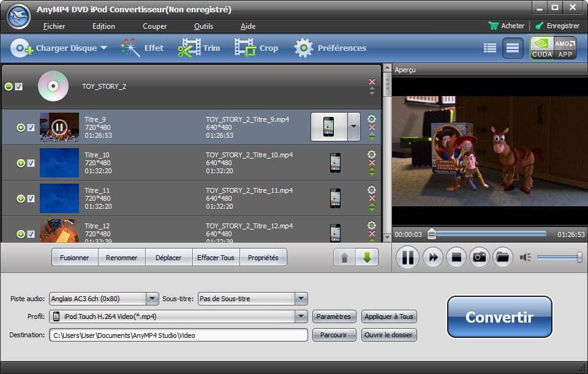Open the Trim scissors tool
The image size is (588, 374).
click(198, 48)
